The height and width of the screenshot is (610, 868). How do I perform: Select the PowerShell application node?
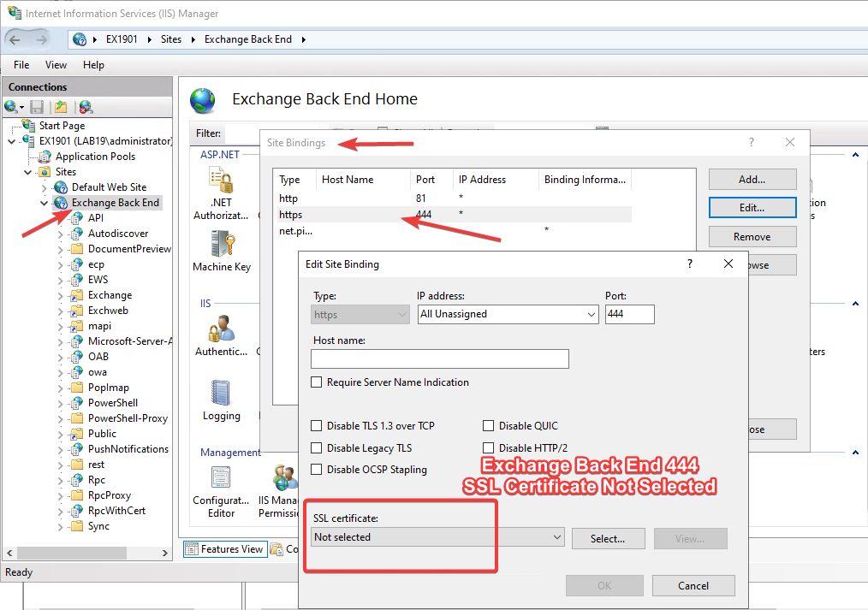(113, 403)
